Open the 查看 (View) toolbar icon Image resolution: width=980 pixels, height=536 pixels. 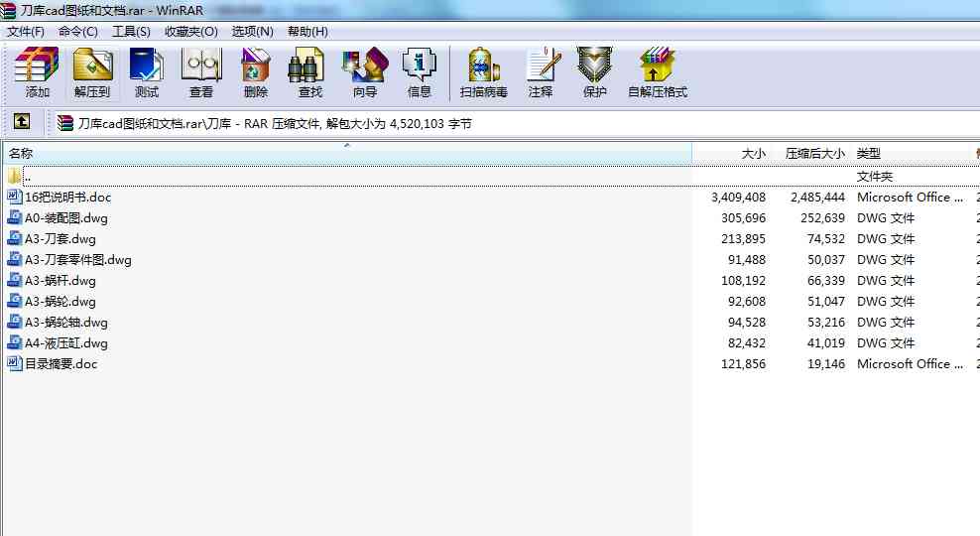201,72
